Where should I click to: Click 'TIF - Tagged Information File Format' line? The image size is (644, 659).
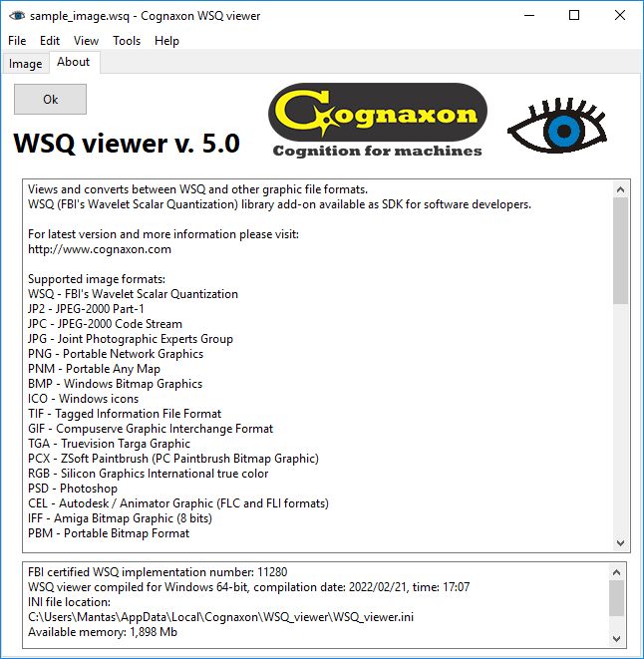(125, 414)
